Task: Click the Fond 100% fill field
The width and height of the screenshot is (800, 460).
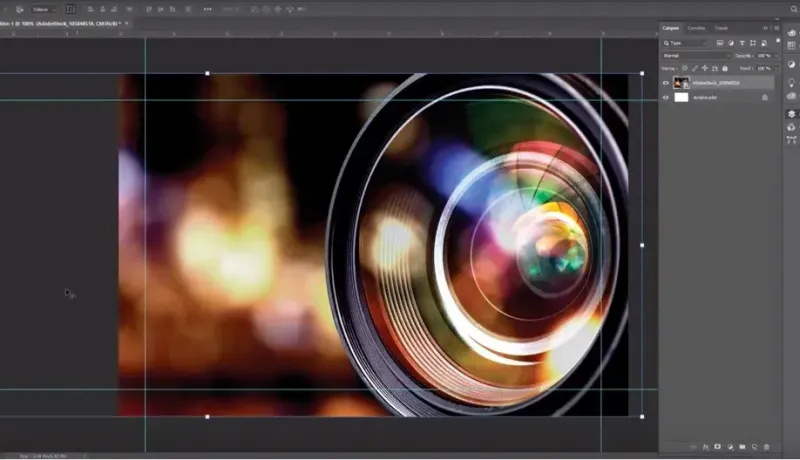Action: coord(764,68)
